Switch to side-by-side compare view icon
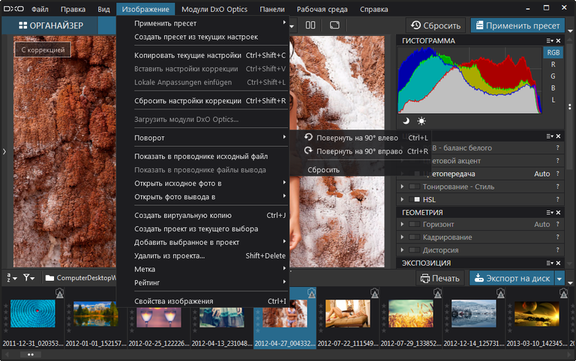Viewport: 576px width, 361px height. pyautogui.click(x=310, y=25)
